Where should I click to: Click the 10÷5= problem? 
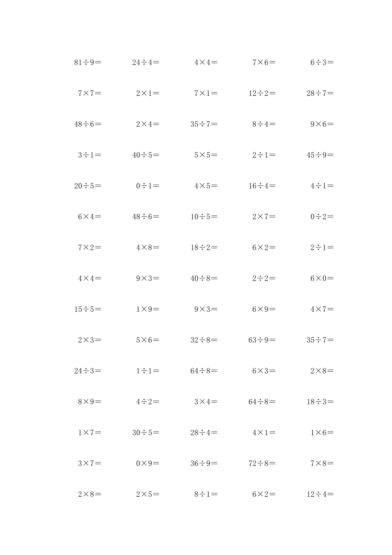click(204, 217)
